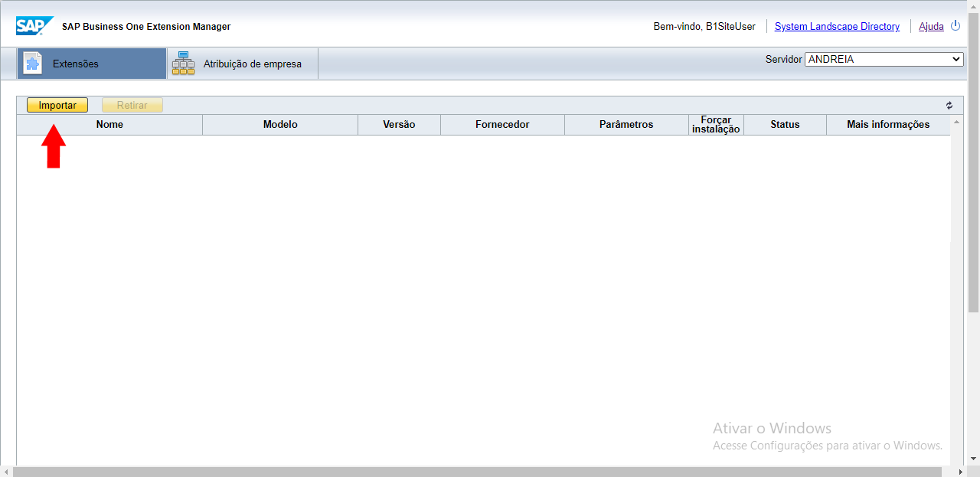This screenshot has width=980, height=477.
Task: Click the horizontal scrollbar left arrow
Action: (6, 472)
